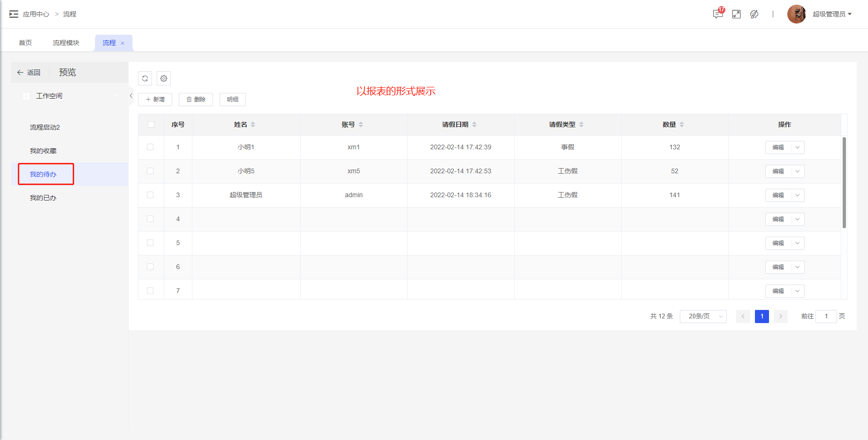This screenshot has height=440, width=868.
Task: Click the 事假 leave type cell
Action: pos(568,147)
